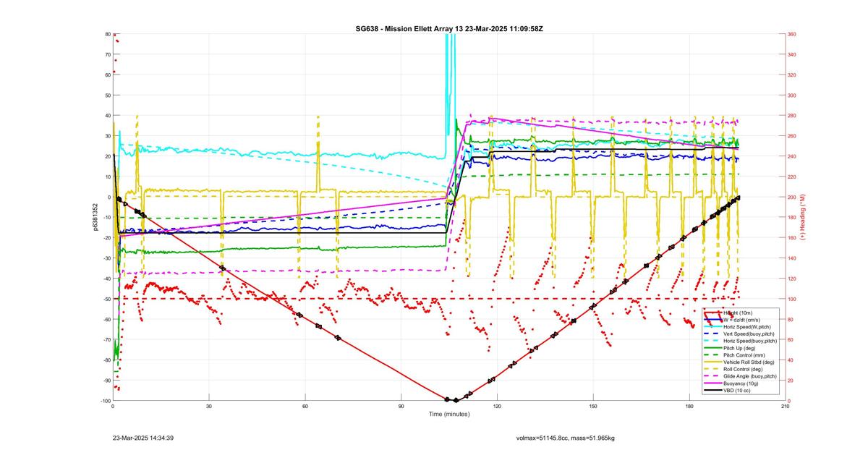Click the '-100' tick on the left axis
The image size is (868, 450).
pos(105,401)
